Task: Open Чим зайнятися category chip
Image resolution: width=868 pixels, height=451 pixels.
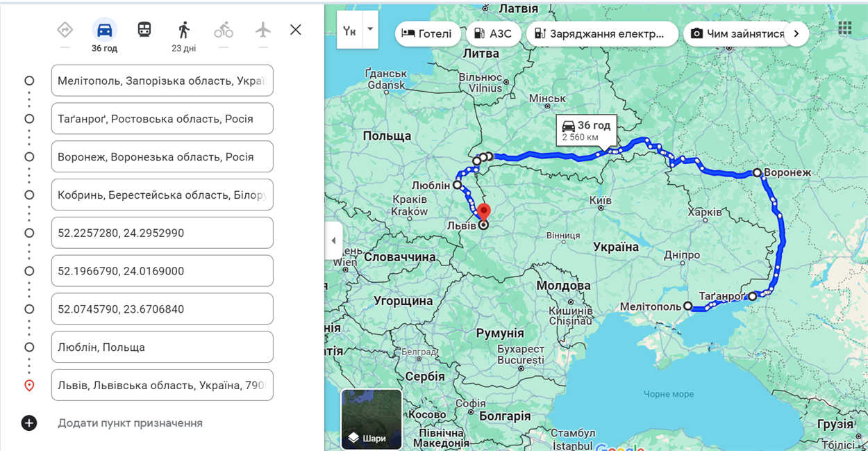Action: (x=737, y=33)
